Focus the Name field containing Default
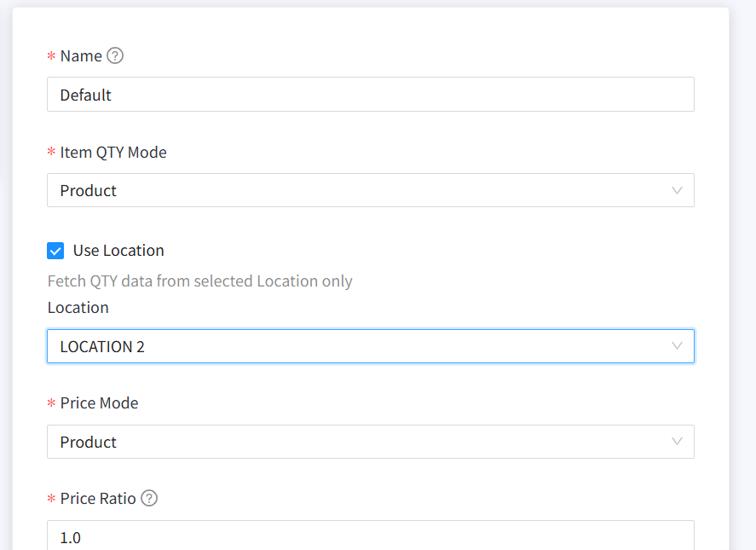Screen dimensions: 756x550 point(370,95)
